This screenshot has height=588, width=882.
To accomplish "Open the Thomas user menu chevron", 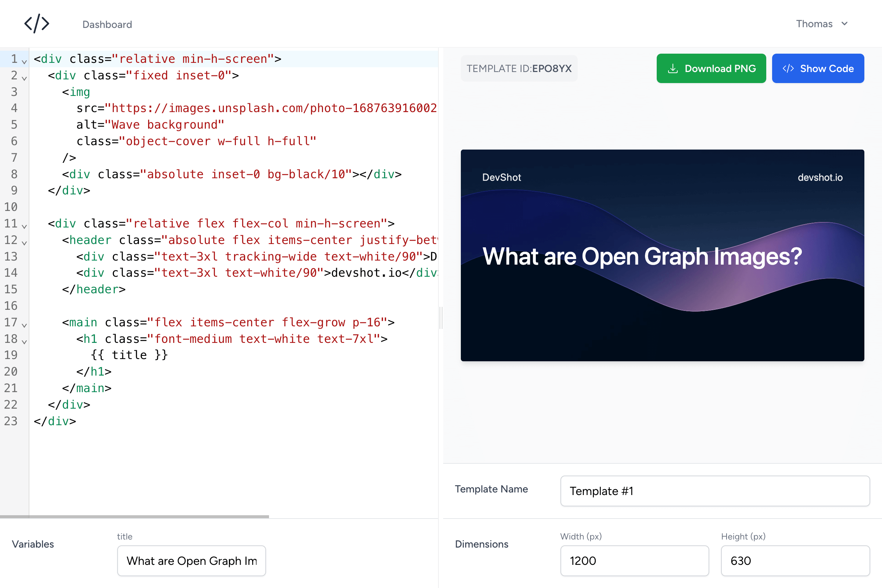I will pos(845,24).
